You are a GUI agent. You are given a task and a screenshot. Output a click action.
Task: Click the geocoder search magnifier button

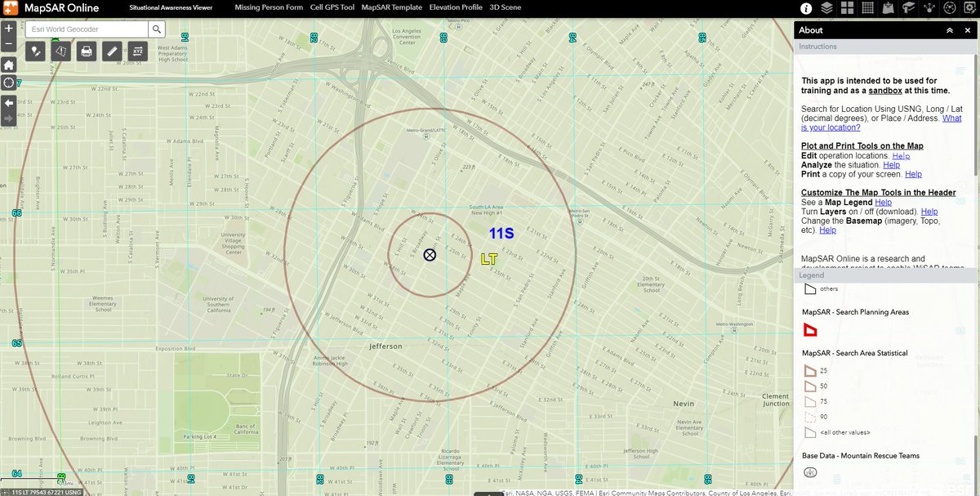pos(157,29)
